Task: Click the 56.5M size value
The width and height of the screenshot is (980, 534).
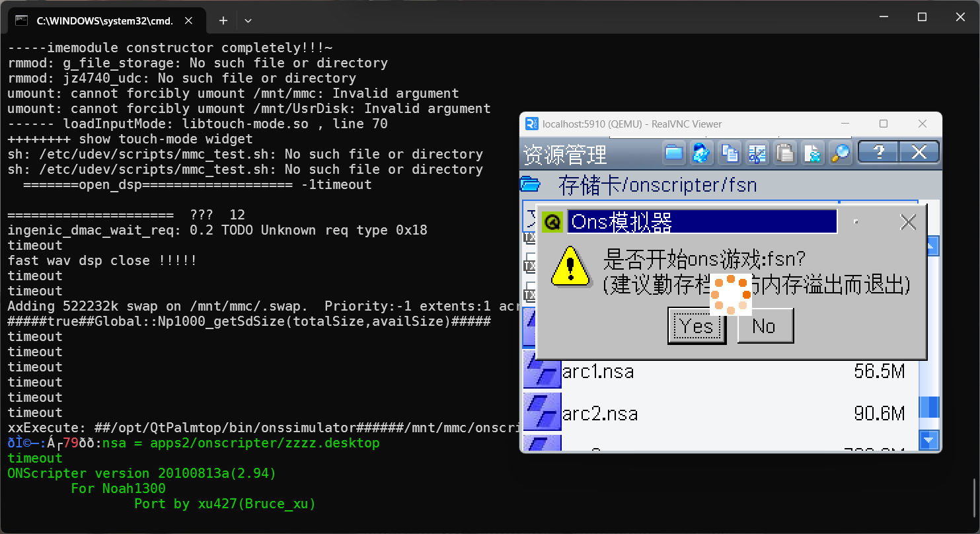Action: coord(880,371)
